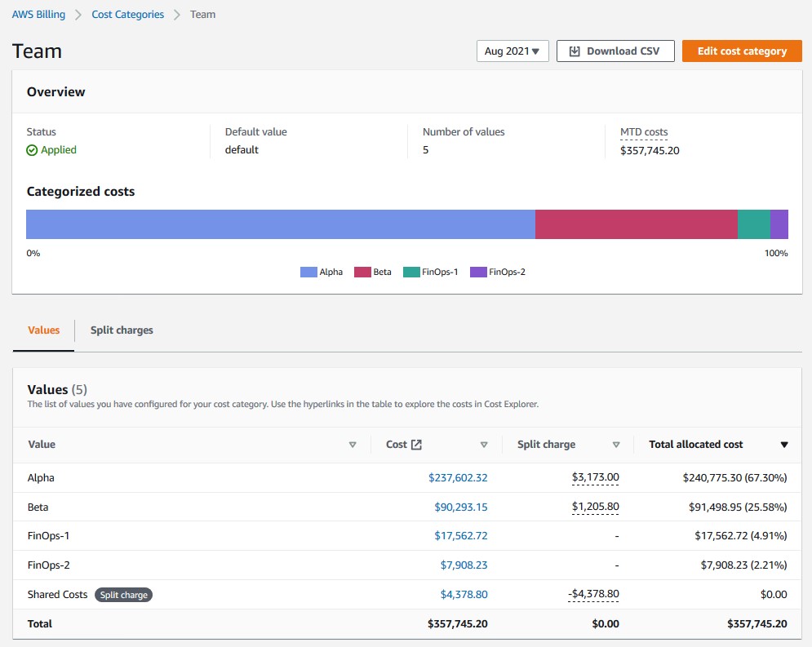Open the filter on the Cost column
The width and height of the screenshot is (812, 647).
pos(483,445)
